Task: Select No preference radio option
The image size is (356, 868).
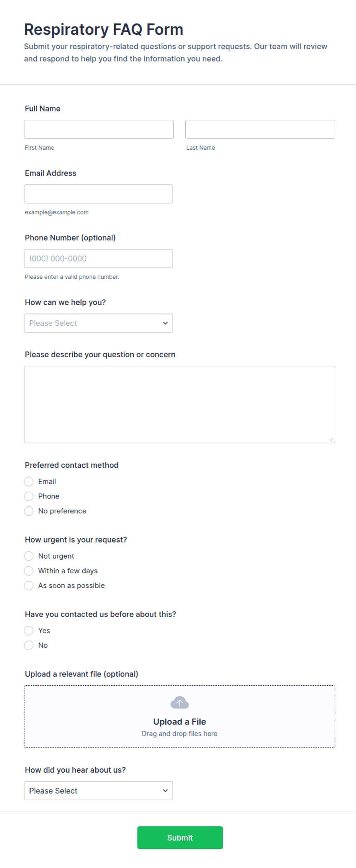Action: pos(29,511)
